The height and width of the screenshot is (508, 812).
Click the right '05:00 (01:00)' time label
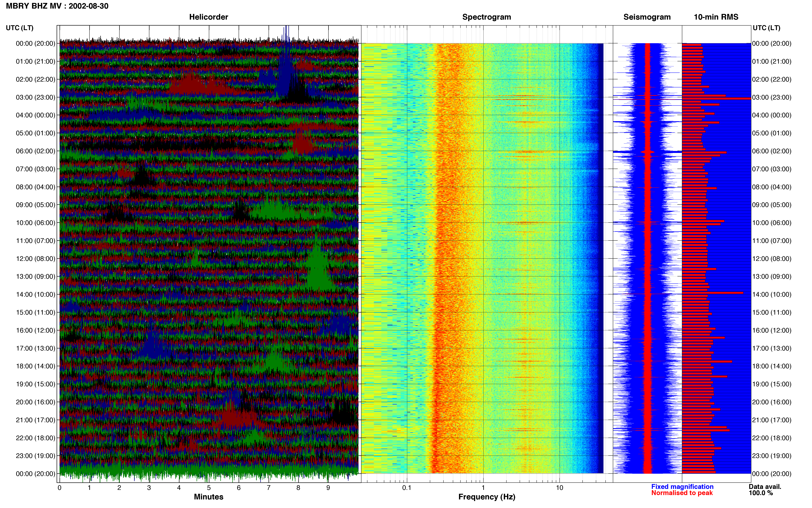pos(772,133)
